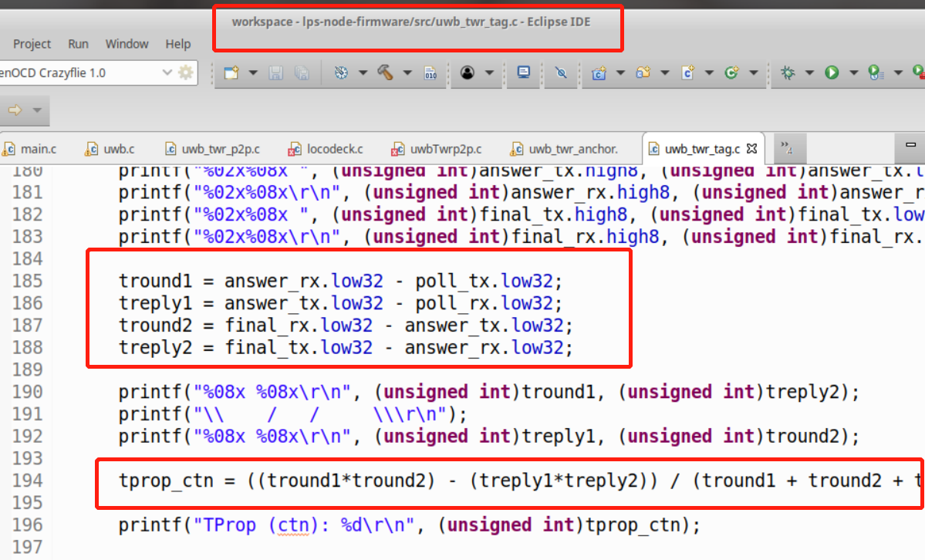The width and height of the screenshot is (925, 560).
Task: Click the blue monitor terminal icon
Action: click(523, 73)
